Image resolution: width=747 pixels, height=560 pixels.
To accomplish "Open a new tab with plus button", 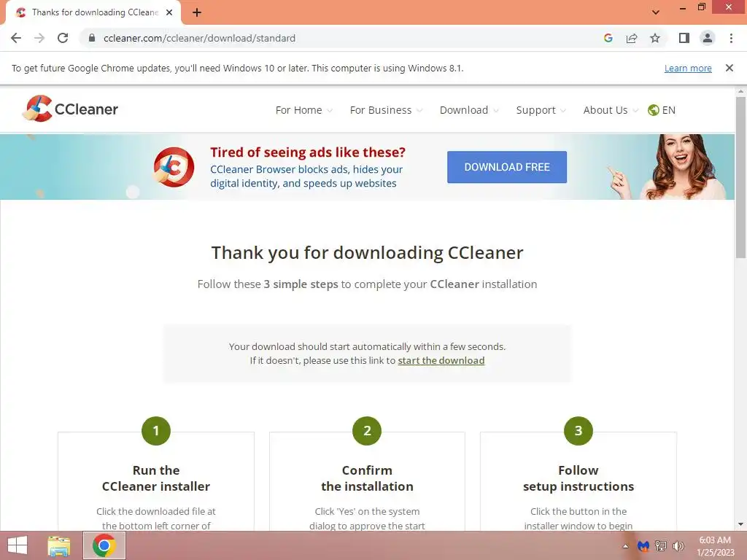I will point(197,12).
